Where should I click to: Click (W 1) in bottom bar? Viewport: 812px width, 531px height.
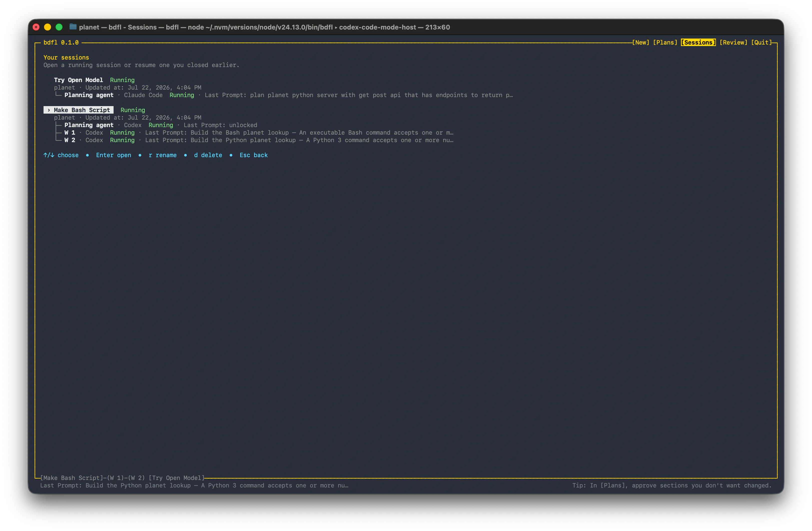(x=115, y=478)
